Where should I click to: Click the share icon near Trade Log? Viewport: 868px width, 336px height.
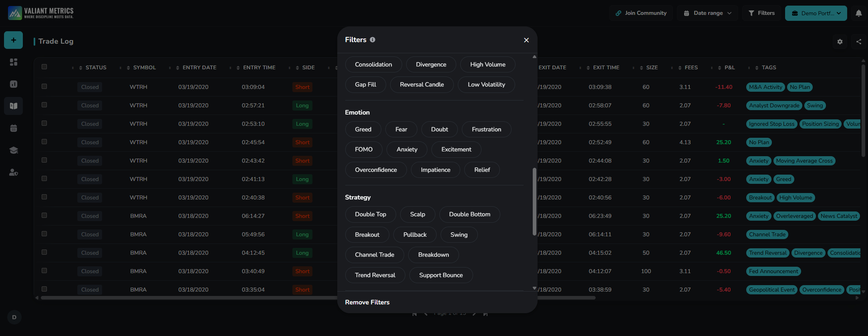point(859,42)
